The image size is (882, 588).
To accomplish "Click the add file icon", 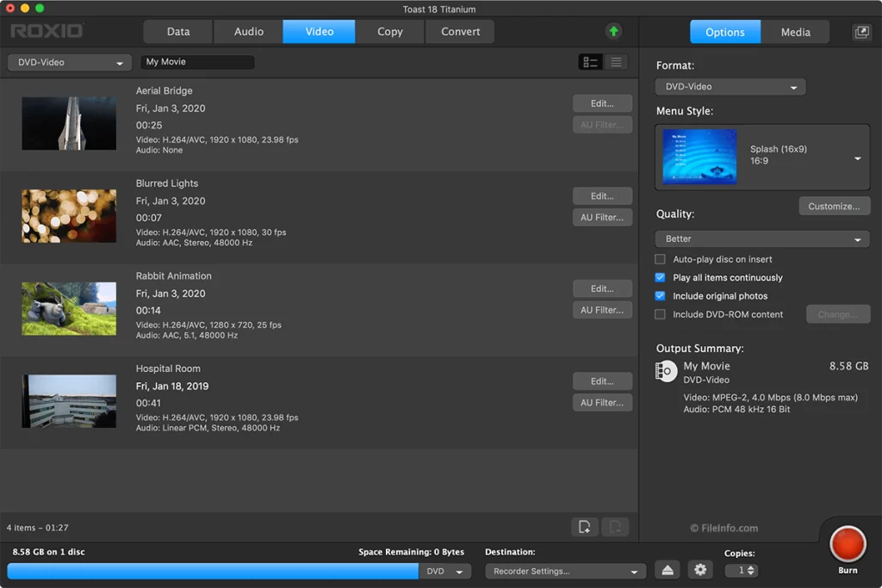I will [584, 528].
